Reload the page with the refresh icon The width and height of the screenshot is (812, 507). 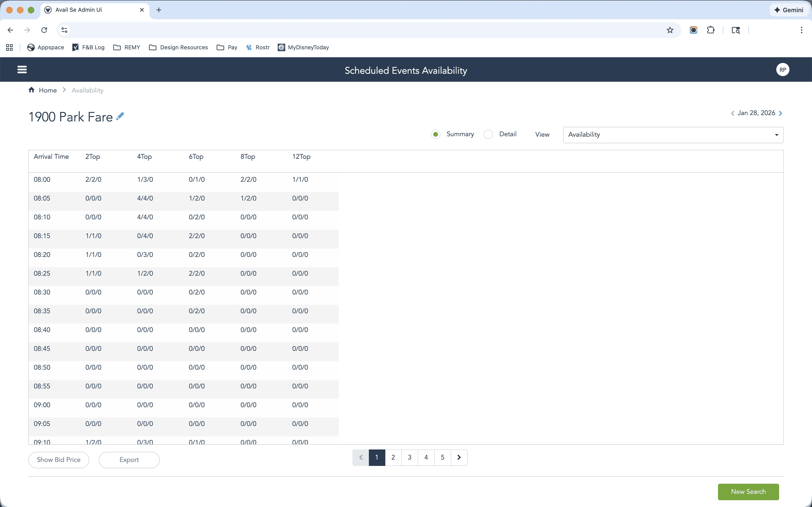pyautogui.click(x=44, y=30)
